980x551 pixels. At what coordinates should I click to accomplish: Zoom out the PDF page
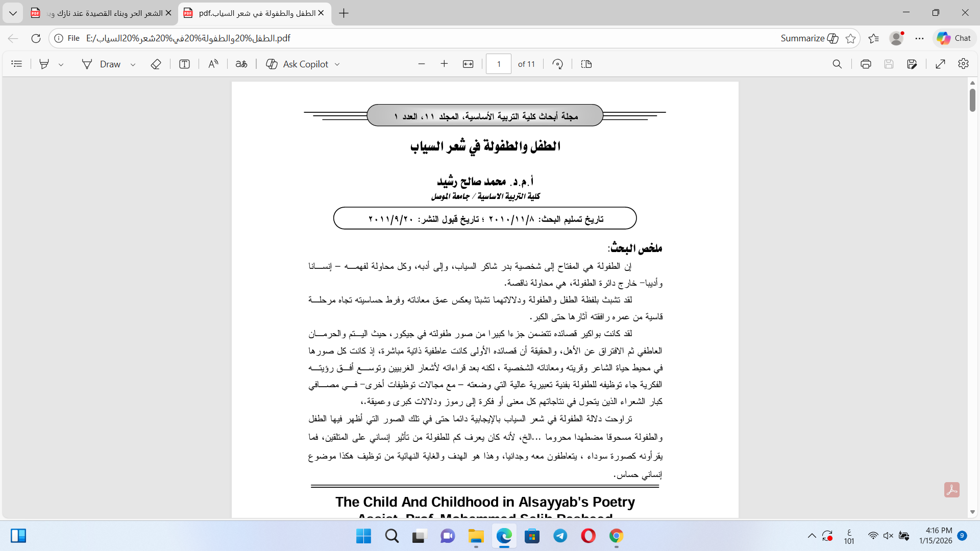tap(422, 64)
